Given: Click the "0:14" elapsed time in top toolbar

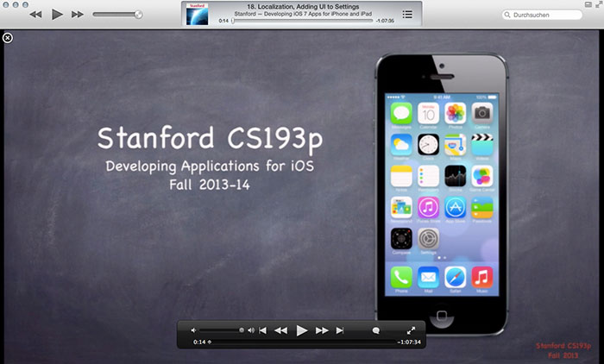Looking at the screenshot, I should tap(223, 21).
